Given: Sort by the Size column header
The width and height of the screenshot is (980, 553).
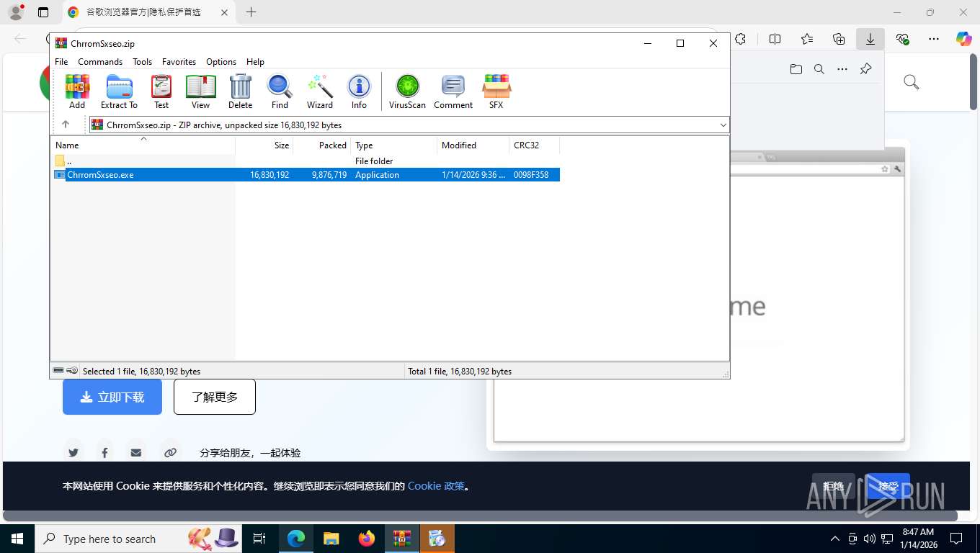Looking at the screenshot, I should (x=264, y=145).
